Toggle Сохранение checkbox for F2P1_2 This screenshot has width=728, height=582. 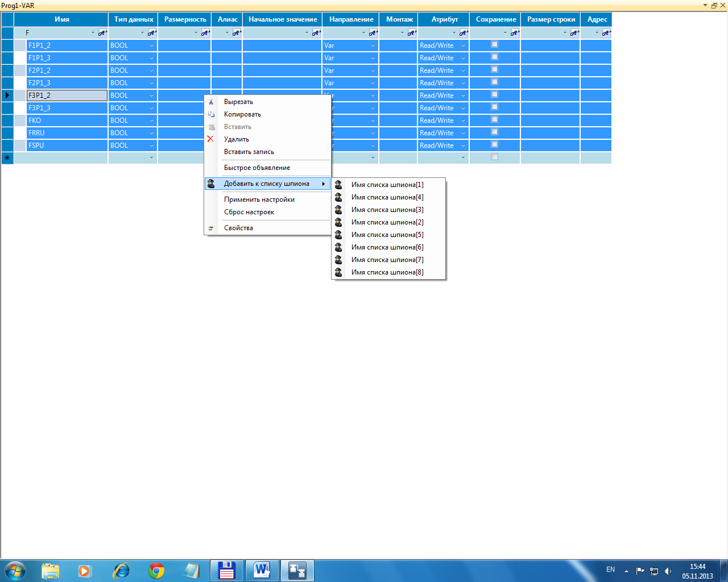pyautogui.click(x=494, y=69)
